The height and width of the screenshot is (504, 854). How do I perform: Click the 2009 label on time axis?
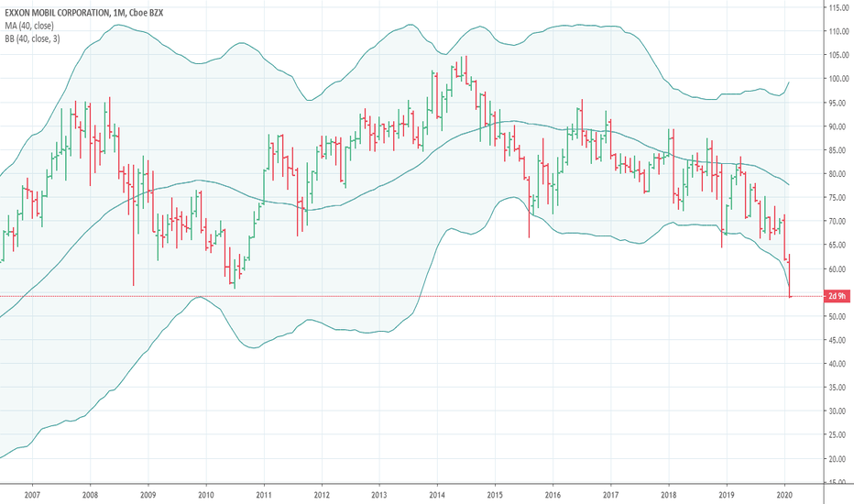click(148, 495)
